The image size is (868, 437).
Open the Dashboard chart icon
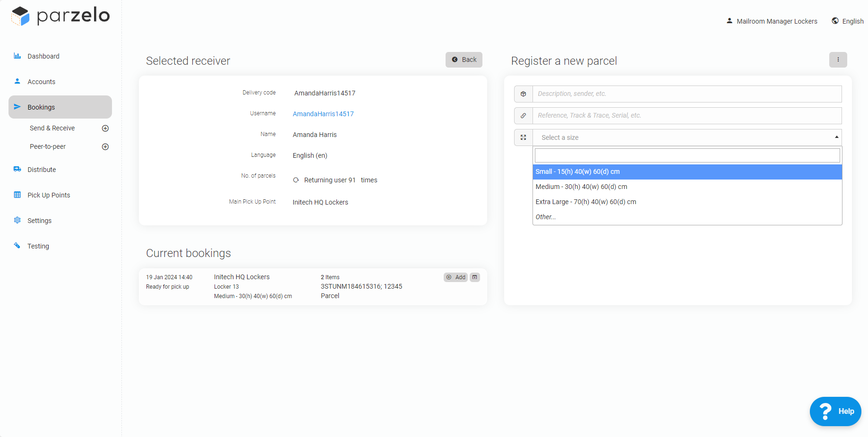pyautogui.click(x=17, y=56)
